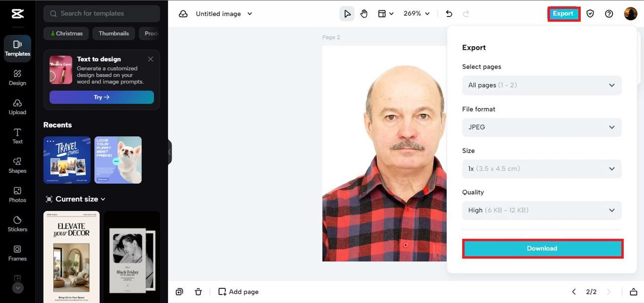This screenshot has height=303, width=644.
Task: Open the layout options dropdown
Action: point(385,14)
